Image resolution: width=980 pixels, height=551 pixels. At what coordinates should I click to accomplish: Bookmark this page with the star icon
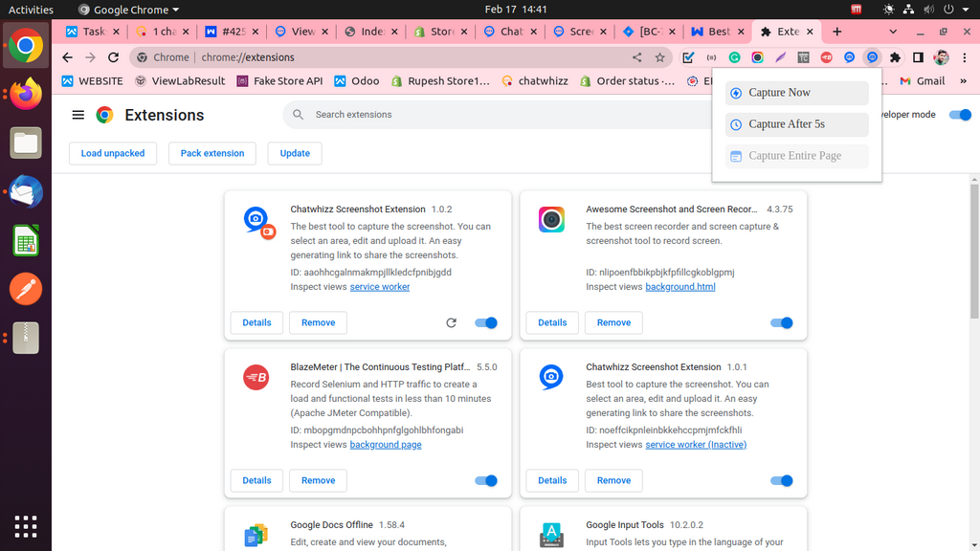659,57
